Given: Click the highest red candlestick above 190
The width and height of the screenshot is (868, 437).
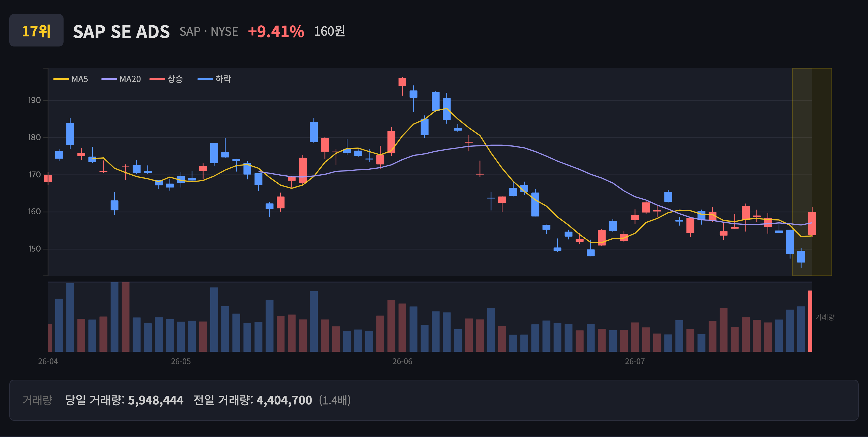Looking at the screenshot, I should (402, 82).
